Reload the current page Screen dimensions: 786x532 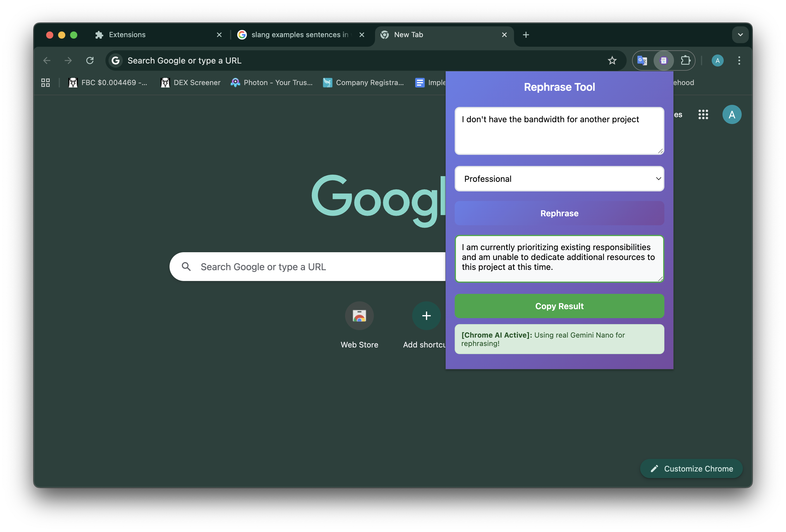coord(90,61)
